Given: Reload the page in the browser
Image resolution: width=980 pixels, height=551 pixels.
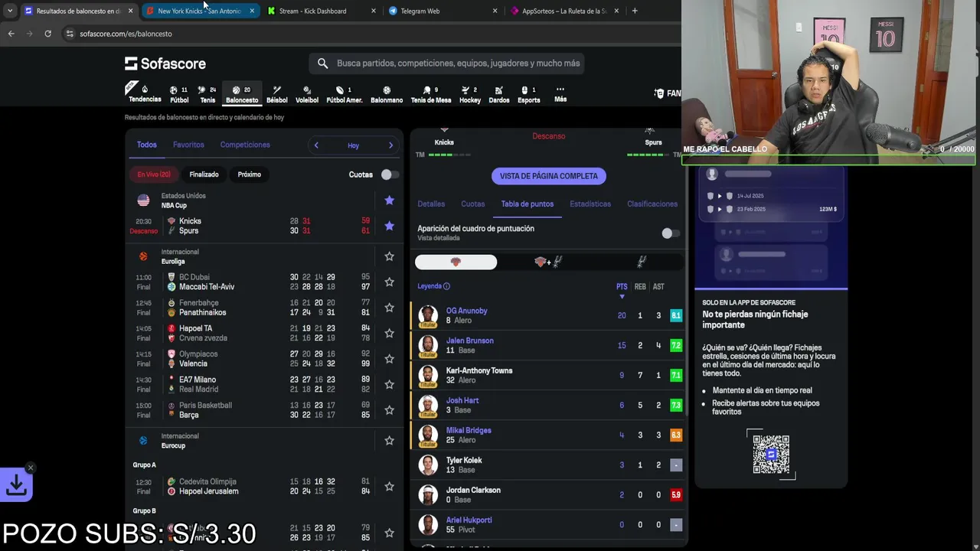Looking at the screenshot, I should click(47, 34).
